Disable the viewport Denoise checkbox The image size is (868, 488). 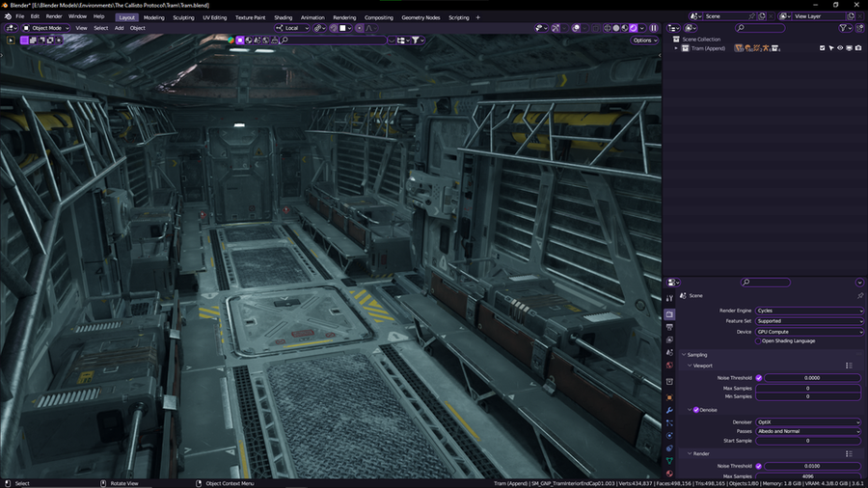695,410
